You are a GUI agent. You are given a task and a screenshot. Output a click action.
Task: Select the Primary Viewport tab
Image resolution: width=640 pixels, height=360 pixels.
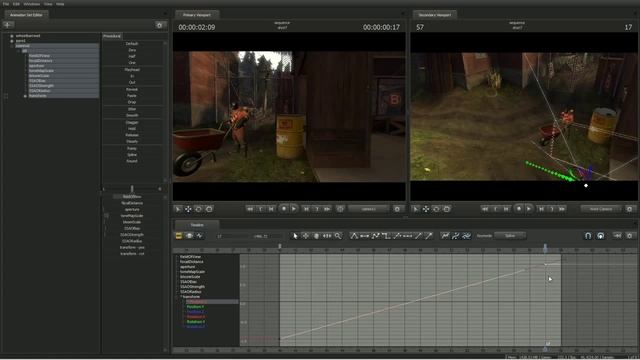point(197,15)
